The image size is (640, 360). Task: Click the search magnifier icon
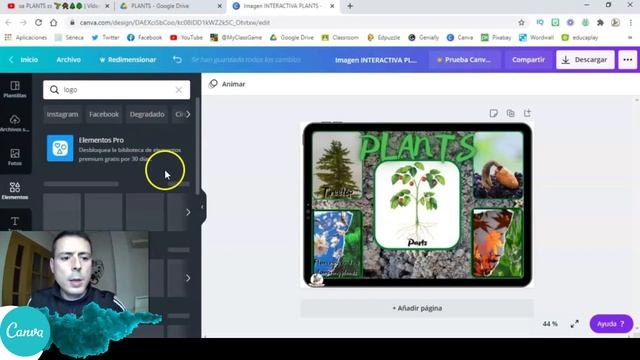pos(54,90)
